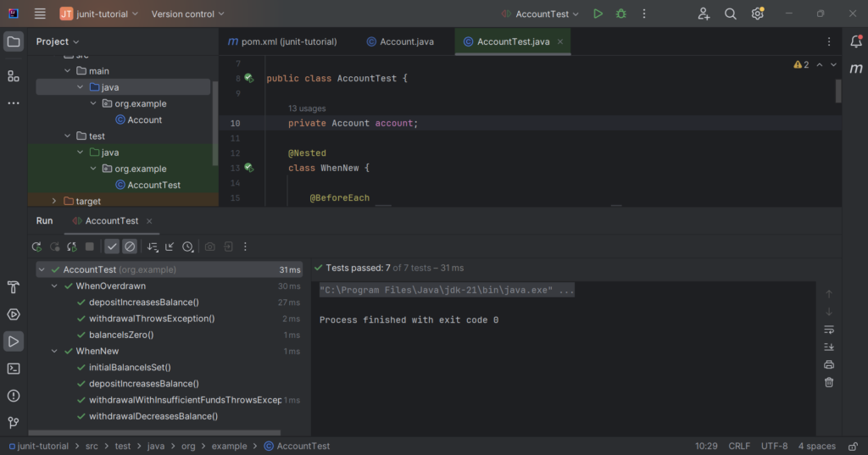Open the Run tool window button
This screenshot has height=455, width=868.
(x=14, y=341)
